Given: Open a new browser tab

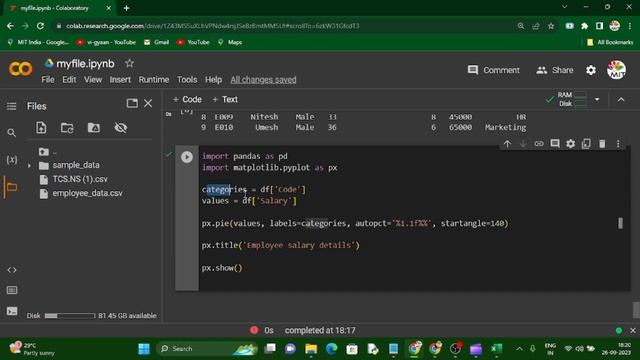Looking at the screenshot, I should click(127, 8).
